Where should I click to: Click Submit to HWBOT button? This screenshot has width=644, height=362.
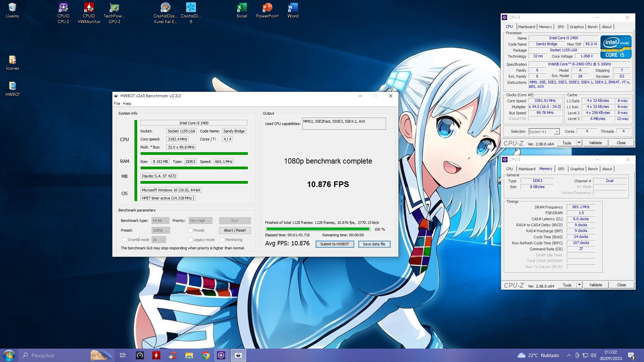[335, 244]
